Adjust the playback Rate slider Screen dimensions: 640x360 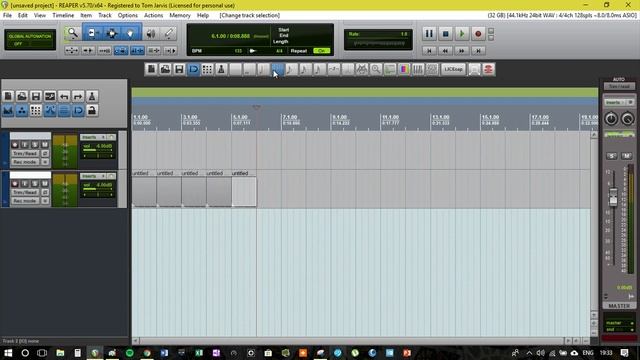coord(378,44)
